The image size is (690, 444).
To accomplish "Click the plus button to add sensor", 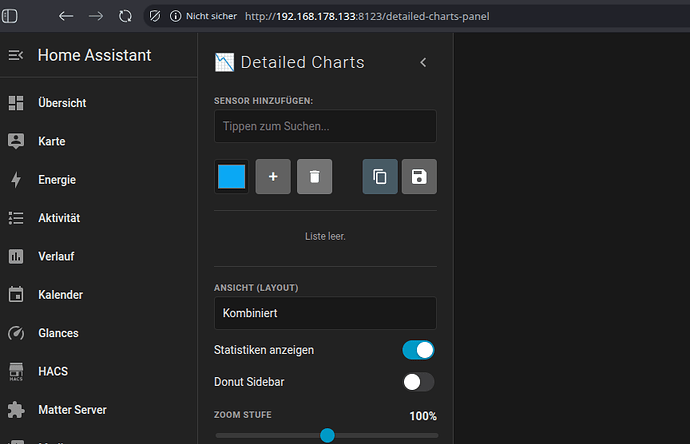I will [273, 176].
